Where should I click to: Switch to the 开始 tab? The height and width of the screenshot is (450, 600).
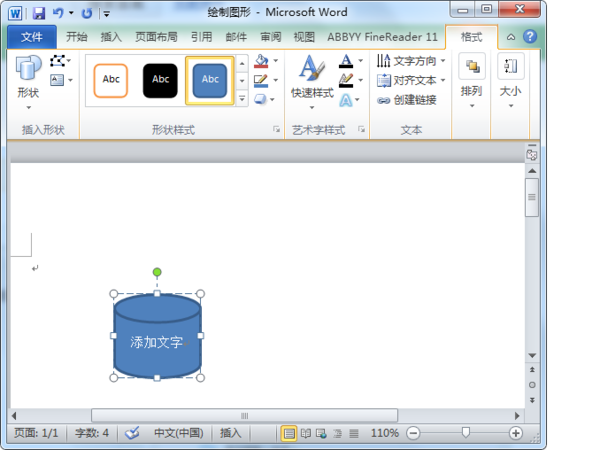coord(77,37)
